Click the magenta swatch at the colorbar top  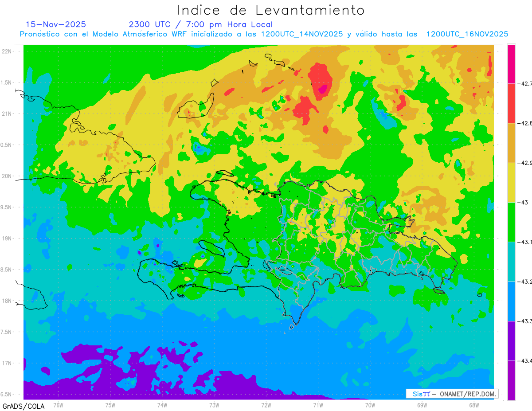[511, 64]
